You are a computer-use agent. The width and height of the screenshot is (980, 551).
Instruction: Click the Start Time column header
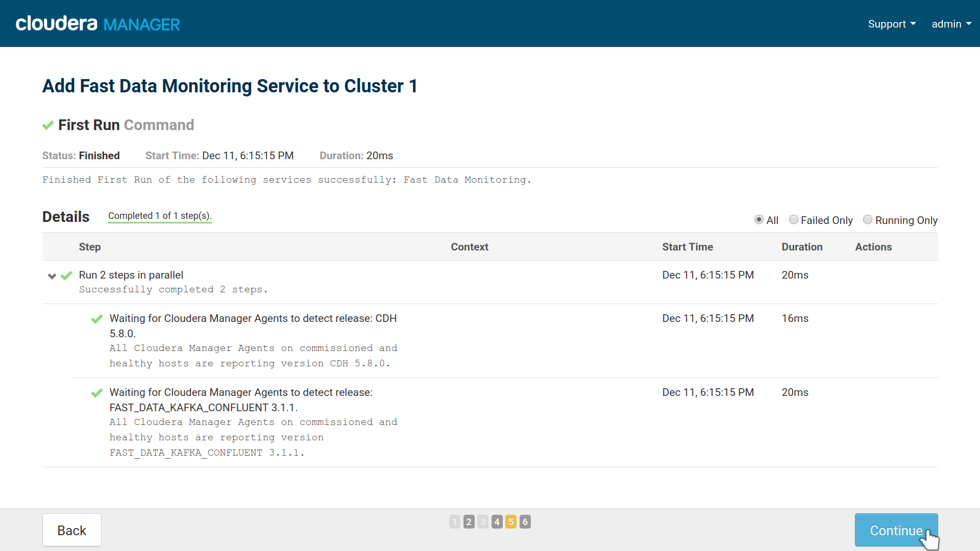(x=688, y=247)
